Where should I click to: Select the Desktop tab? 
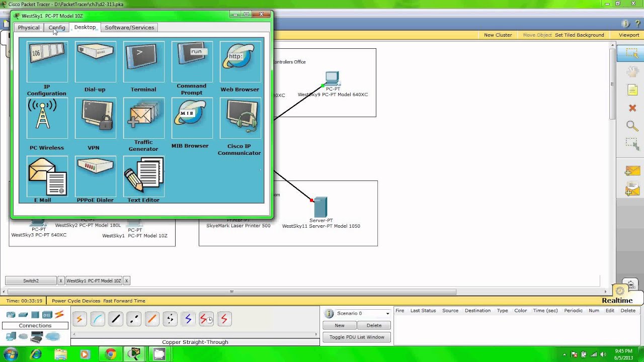(85, 27)
